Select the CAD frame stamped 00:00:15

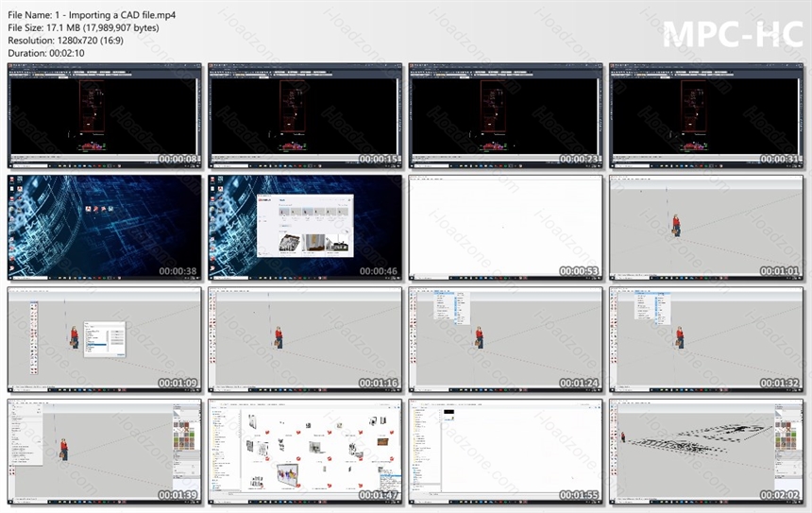(x=305, y=115)
